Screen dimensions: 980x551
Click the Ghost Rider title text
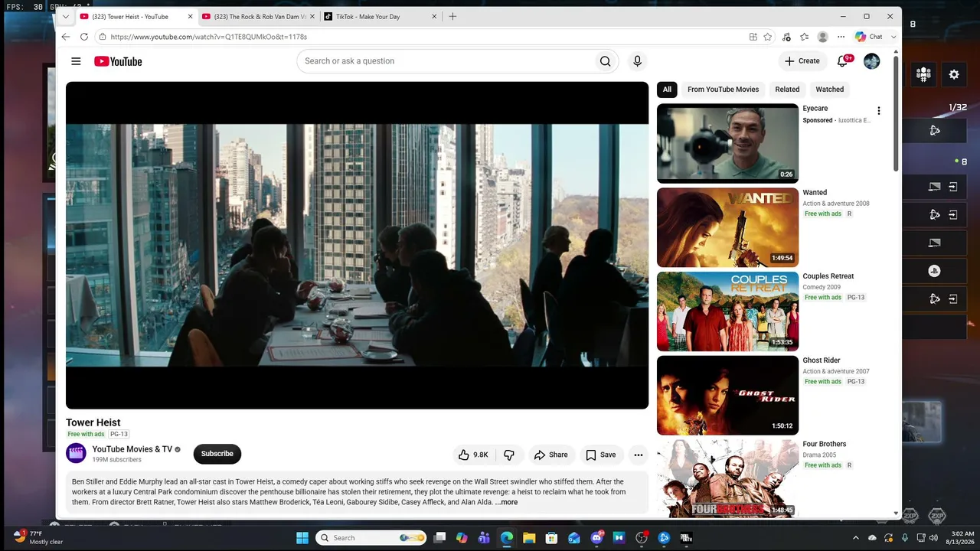(x=822, y=360)
